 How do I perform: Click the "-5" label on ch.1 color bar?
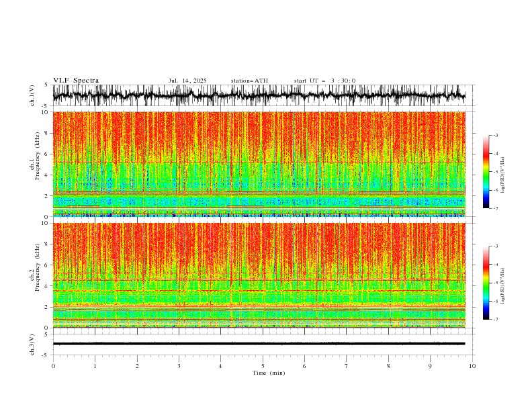click(x=495, y=172)
